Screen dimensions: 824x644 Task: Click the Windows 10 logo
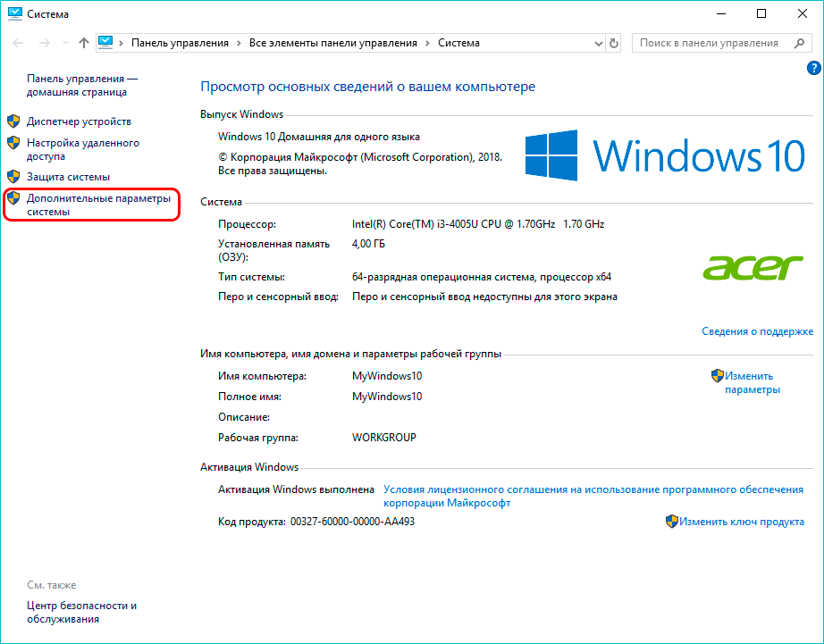665,155
